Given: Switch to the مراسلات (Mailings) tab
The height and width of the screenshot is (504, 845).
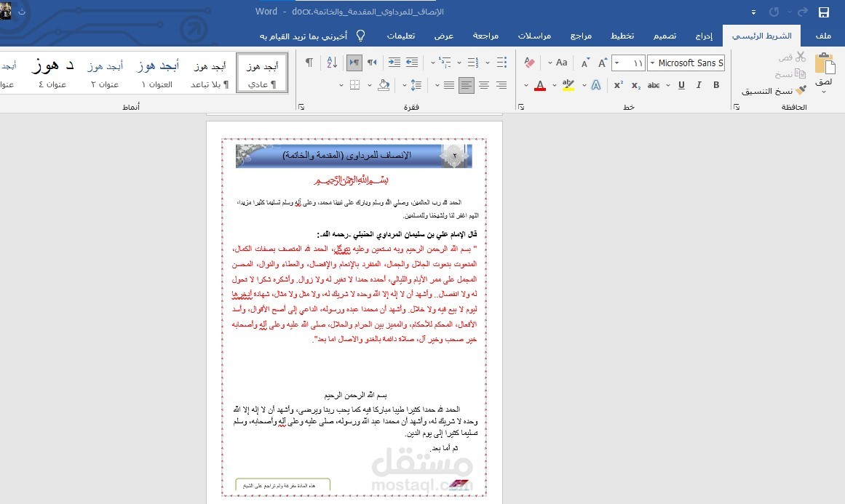Looking at the screenshot, I should [535, 36].
